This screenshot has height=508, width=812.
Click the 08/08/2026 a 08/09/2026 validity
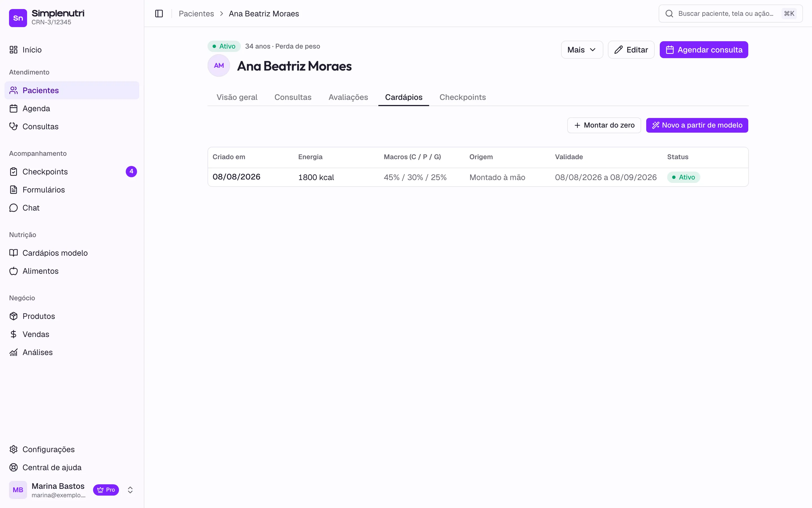(x=606, y=177)
